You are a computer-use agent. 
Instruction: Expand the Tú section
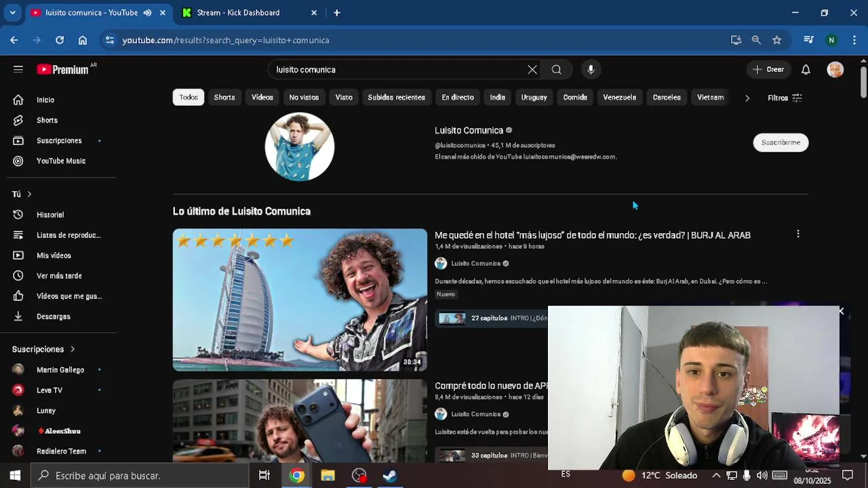coord(22,194)
